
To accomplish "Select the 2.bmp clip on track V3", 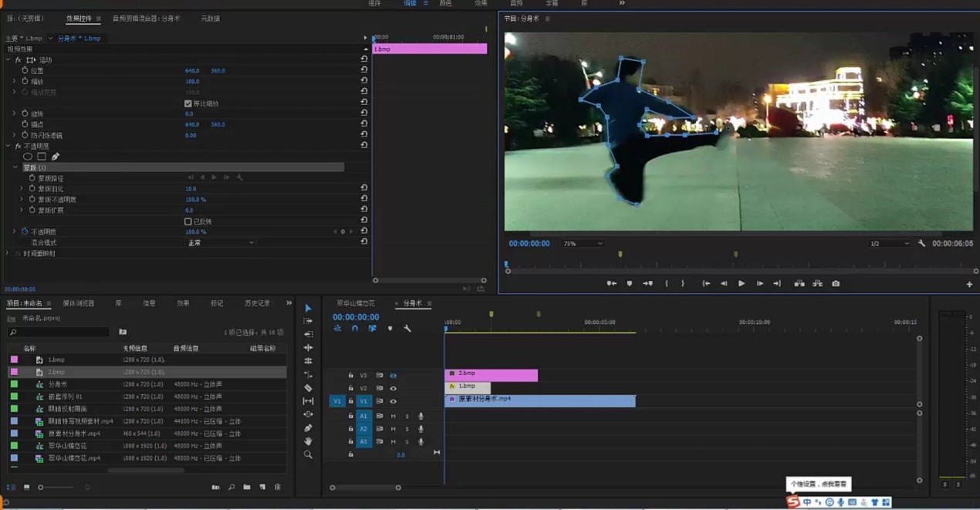I will 491,375.
